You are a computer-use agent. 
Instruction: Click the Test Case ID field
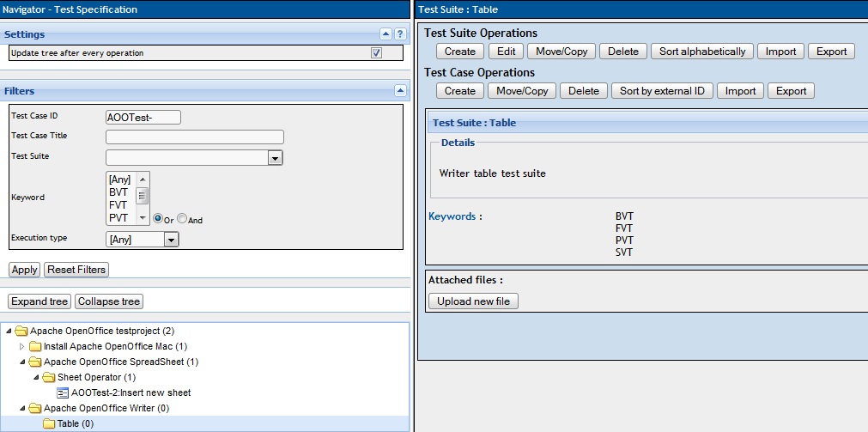pos(143,118)
